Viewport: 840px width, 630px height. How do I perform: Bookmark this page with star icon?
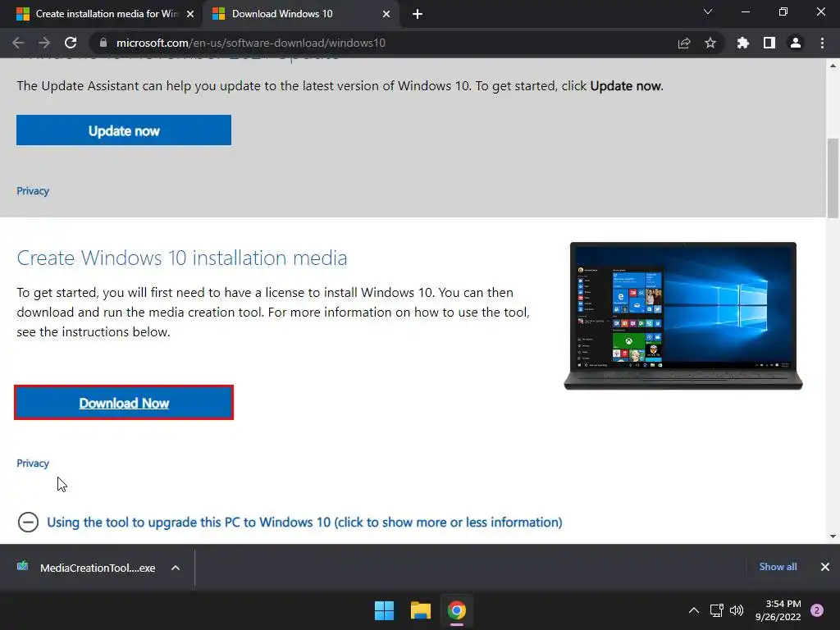pyautogui.click(x=710, y=43)
